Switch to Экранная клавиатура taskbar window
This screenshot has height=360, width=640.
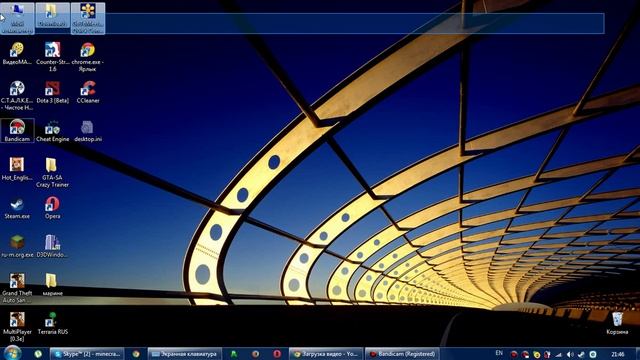point(184,354)
